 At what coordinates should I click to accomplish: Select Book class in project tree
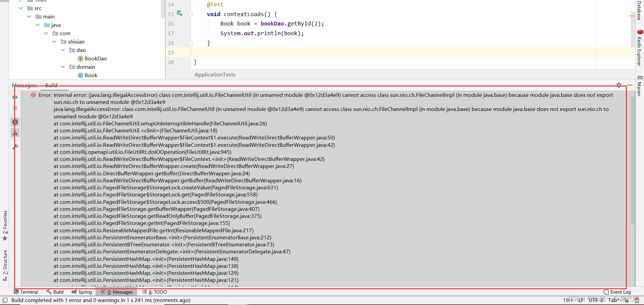[88, 75]
